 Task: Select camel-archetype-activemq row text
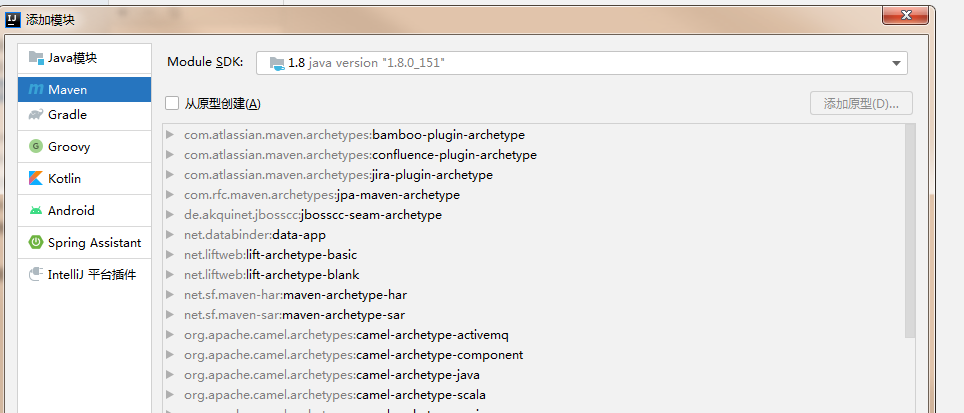click(x=346, y=335)
